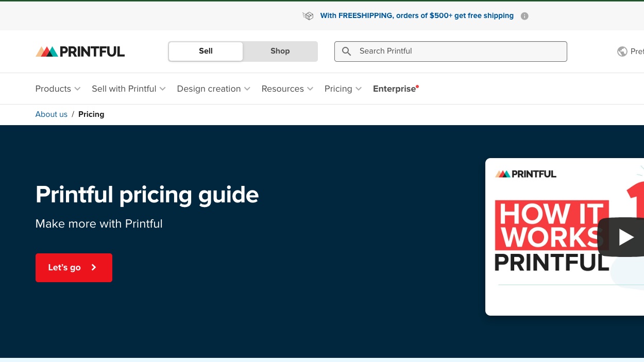Image resolution: width=644 pixels, height=362 pixels.
Task: Click the arrow icon on Let's go button
Action: point(94,267)
